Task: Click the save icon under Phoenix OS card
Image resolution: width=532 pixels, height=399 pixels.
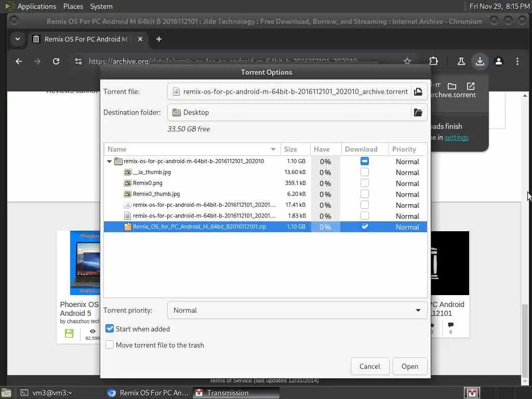Action: point(69,333)
